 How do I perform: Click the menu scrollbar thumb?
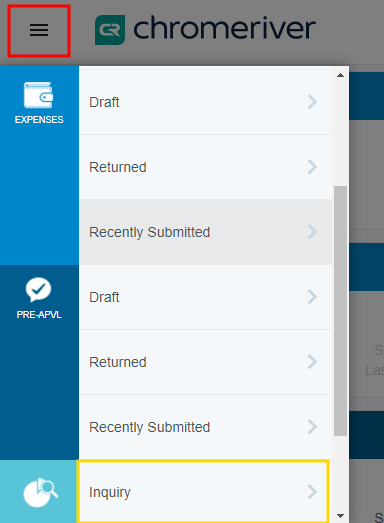340,311
